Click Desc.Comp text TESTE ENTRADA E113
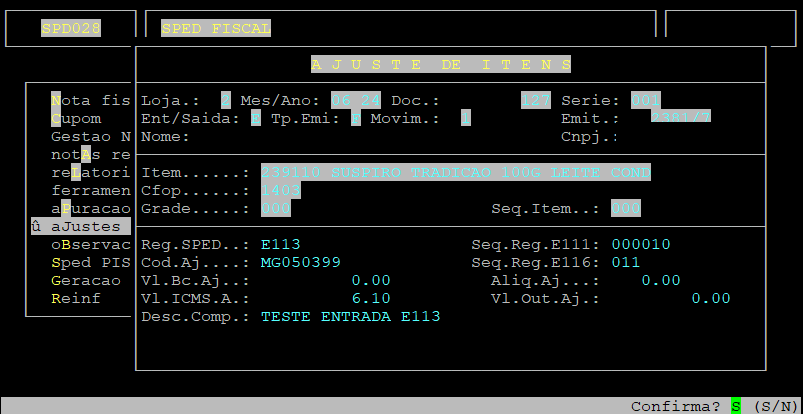803x414 pixels. click(x=350, y=316)
